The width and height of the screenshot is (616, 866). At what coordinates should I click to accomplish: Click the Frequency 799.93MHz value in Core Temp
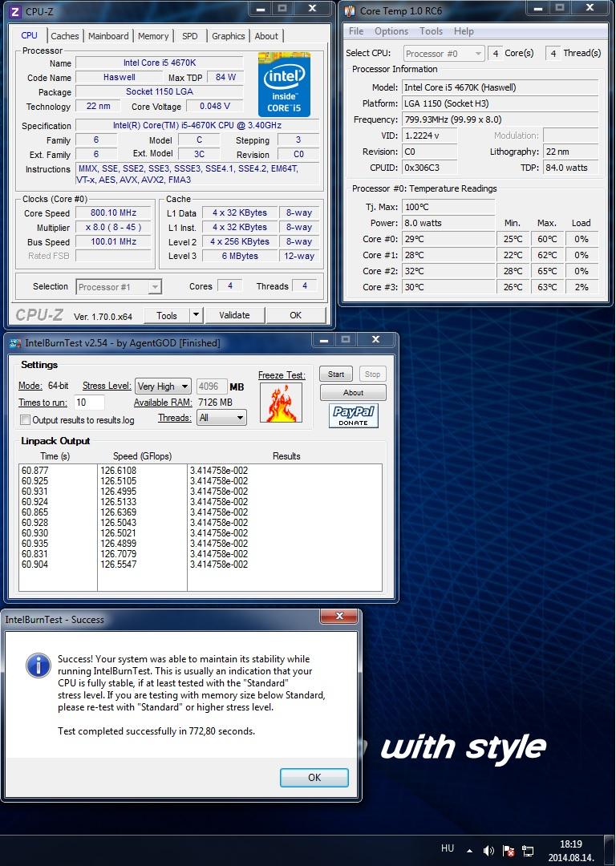tap(500, 119)
